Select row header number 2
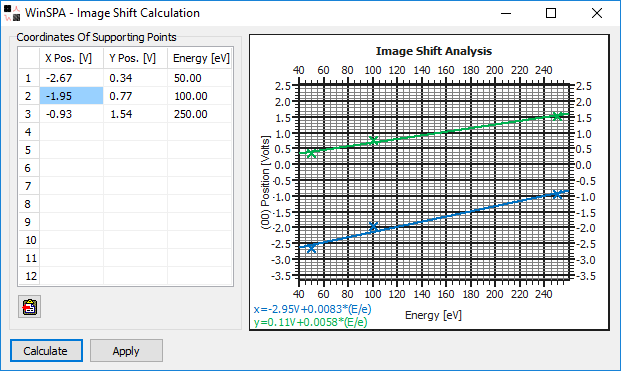621x371 pixels. (x=29, y=96)
